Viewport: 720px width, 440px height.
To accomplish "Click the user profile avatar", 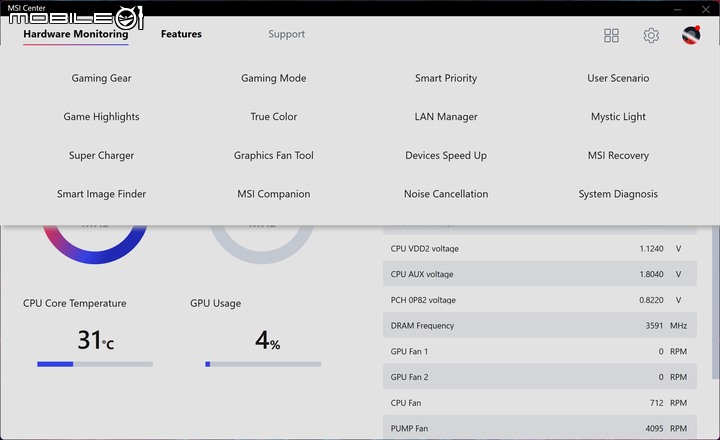I will [691, 35].
